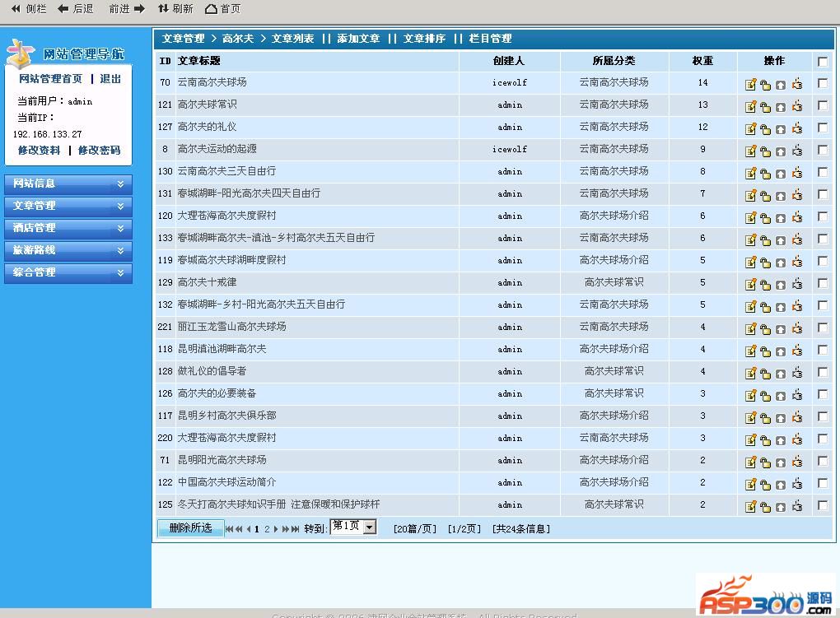Click edit icon for 云南高尔夫球场 article
The height and width of the screenshot is (618, 840).
pyautogui.click(x=750, y=84)
